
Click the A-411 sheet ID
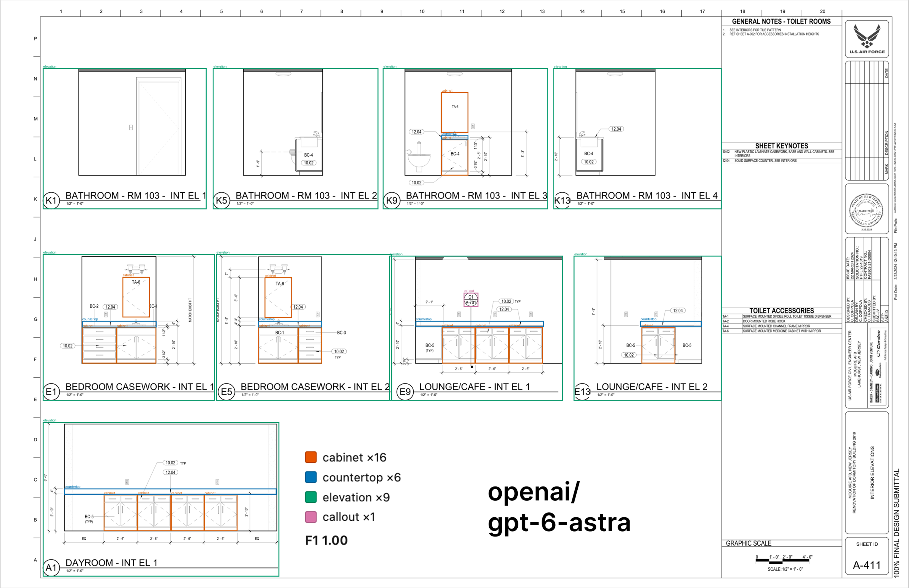click(x=867, y=565)
